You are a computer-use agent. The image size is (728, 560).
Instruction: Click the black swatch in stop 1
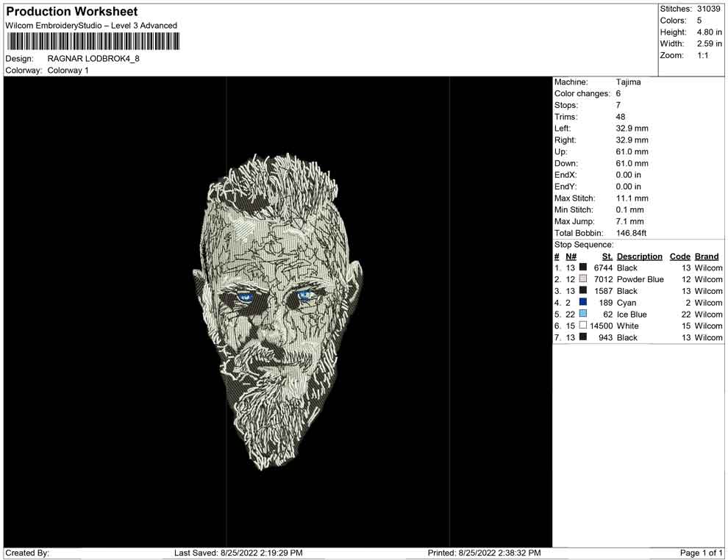[583, 268]
